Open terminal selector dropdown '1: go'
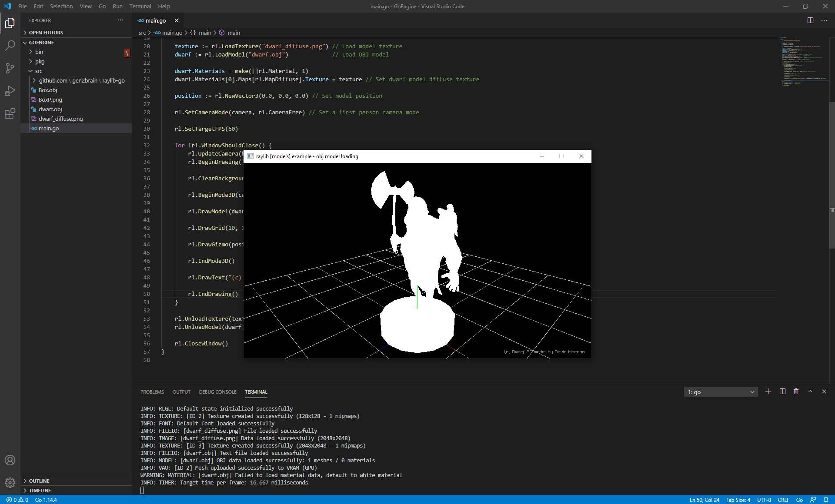 tap(721, 392)
